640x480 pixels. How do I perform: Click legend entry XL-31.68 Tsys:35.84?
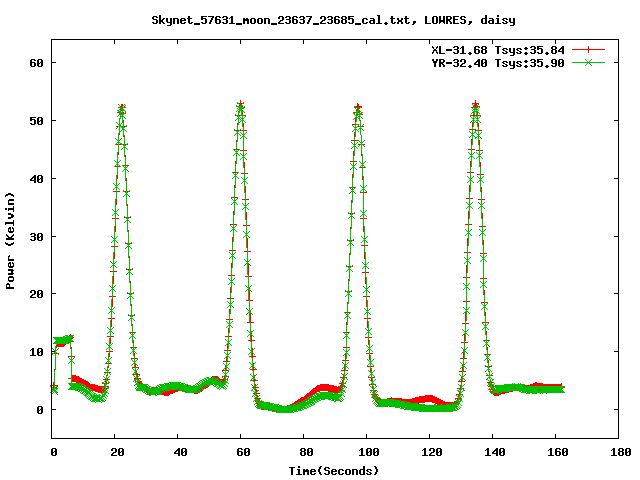[x=498, y=50]
